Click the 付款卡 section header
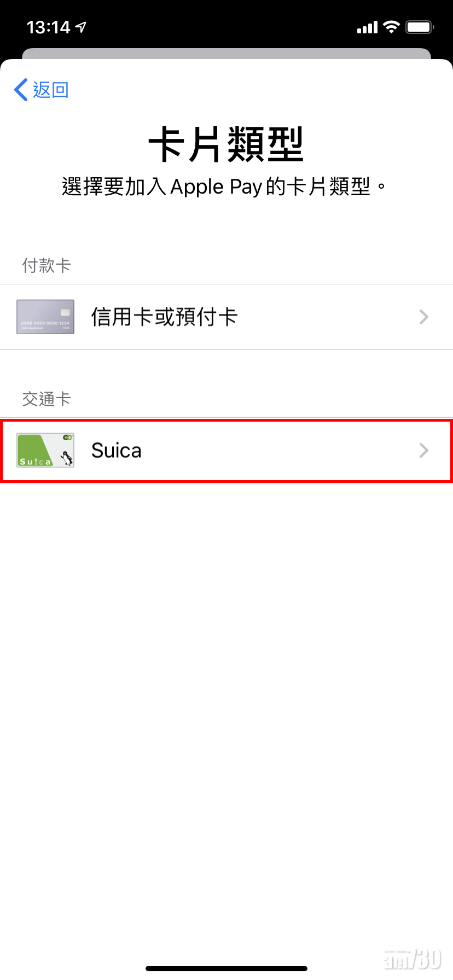 pyautogui.click(x=47, y=266)
